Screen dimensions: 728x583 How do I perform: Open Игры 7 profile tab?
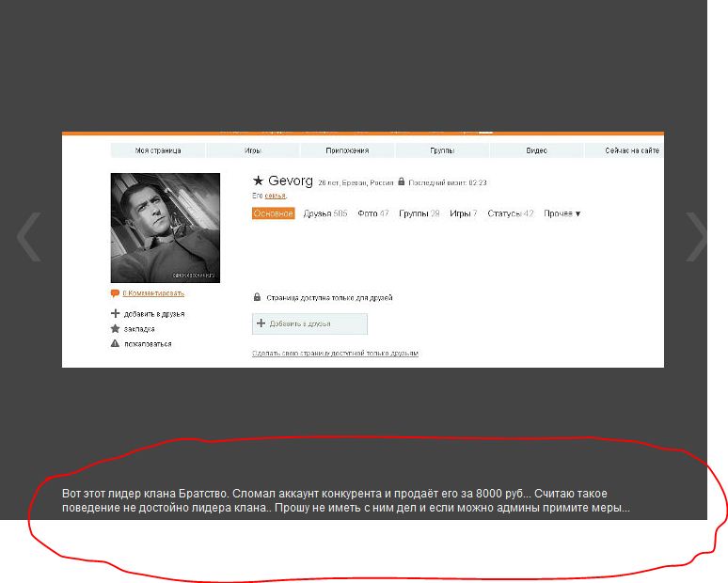click(464, 213)
